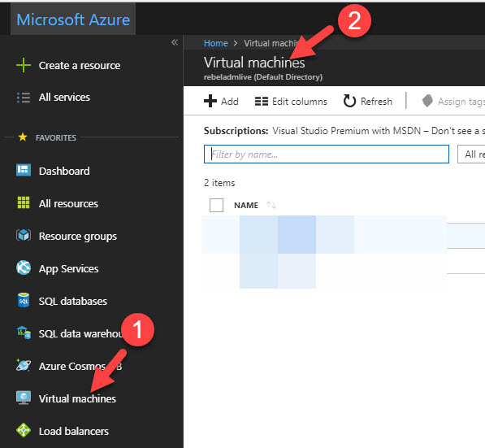
Task: Click the 2 items count
Action: (219, 183)
